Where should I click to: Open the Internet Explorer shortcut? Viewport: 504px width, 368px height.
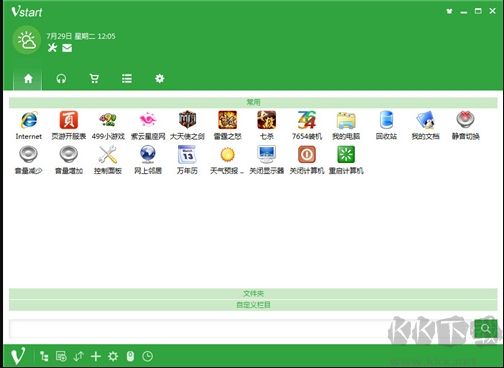coord(29,120)
